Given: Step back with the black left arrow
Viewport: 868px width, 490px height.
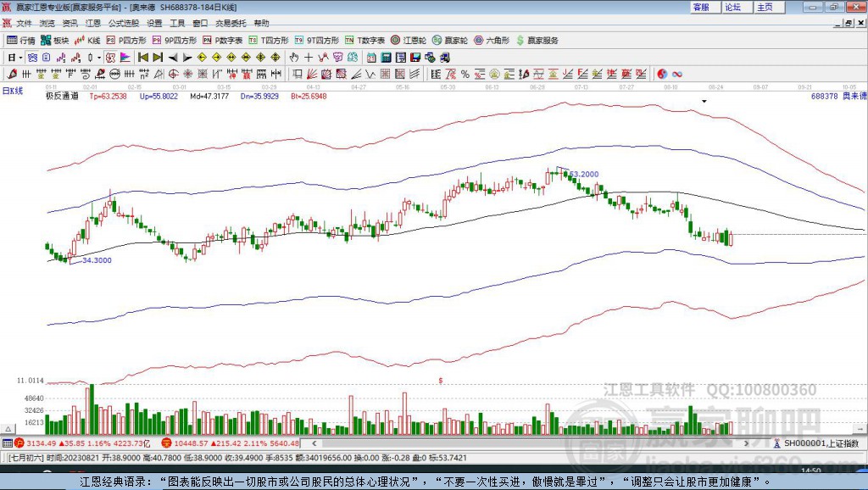Looking at the screenshot, I should 173,57.
